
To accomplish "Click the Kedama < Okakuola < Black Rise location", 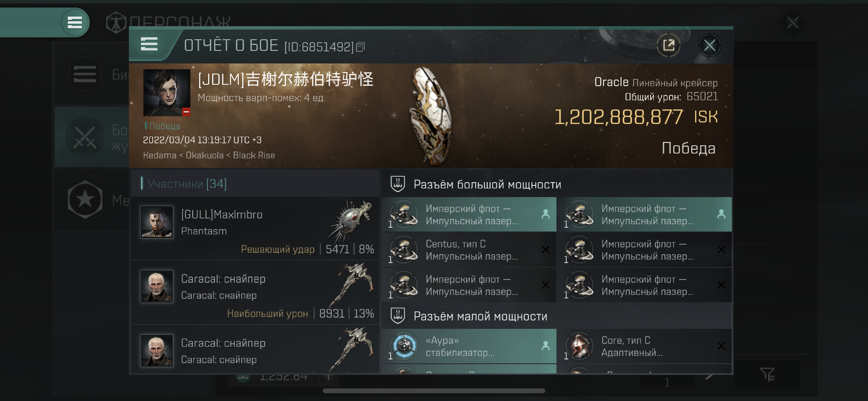I will point(209,155).
